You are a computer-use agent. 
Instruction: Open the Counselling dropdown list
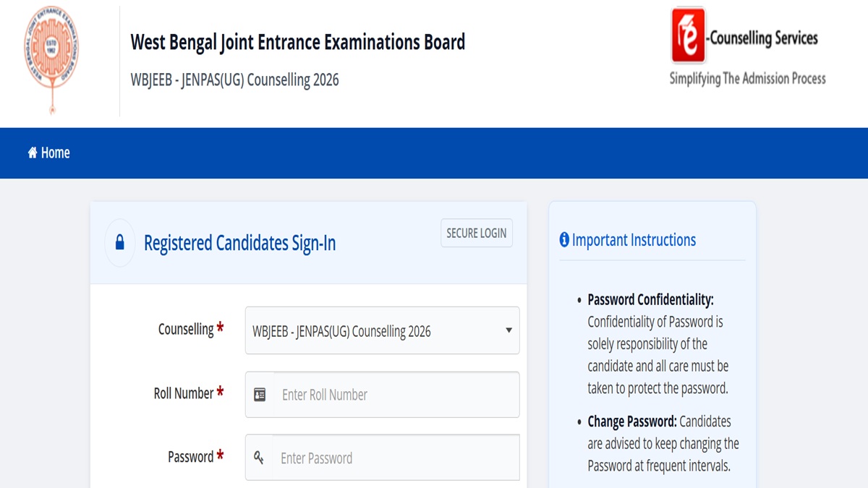pos(382,330)
